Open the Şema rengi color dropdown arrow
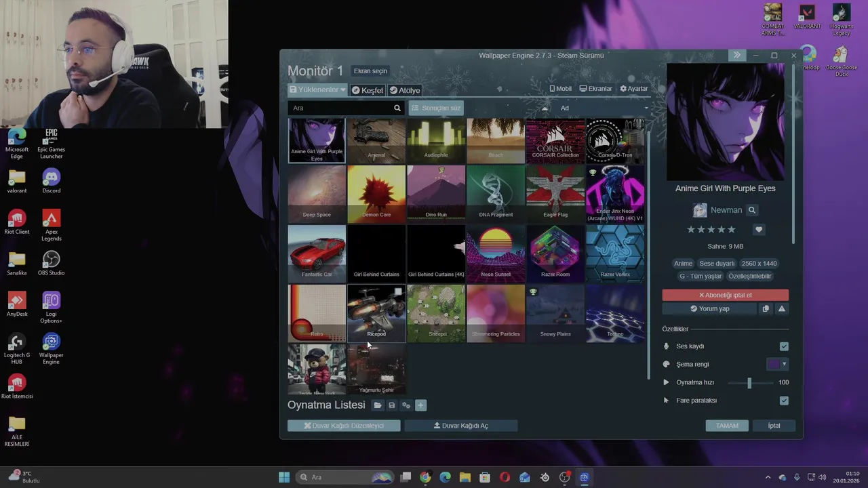This screenshot has width=868, height=488. point(785,364)
